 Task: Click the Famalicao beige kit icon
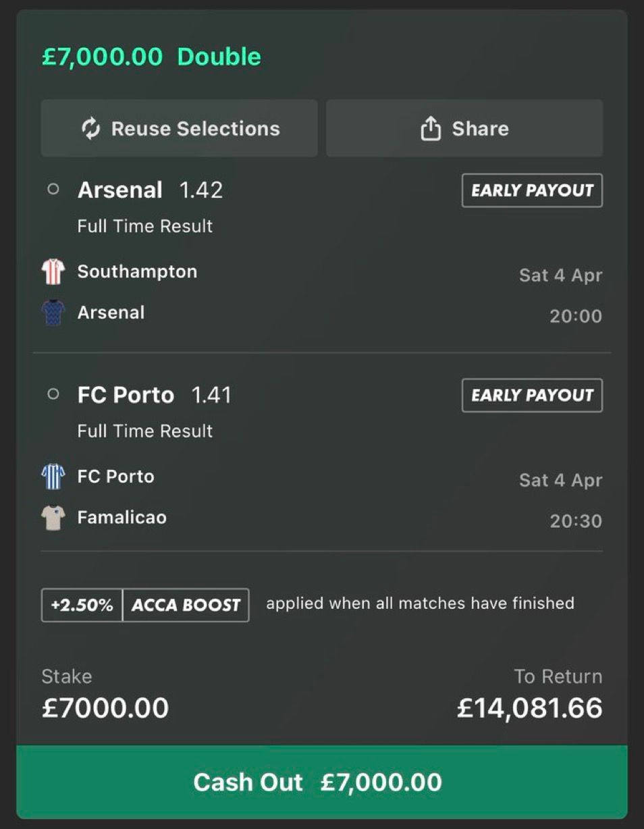tap(53, 518)
